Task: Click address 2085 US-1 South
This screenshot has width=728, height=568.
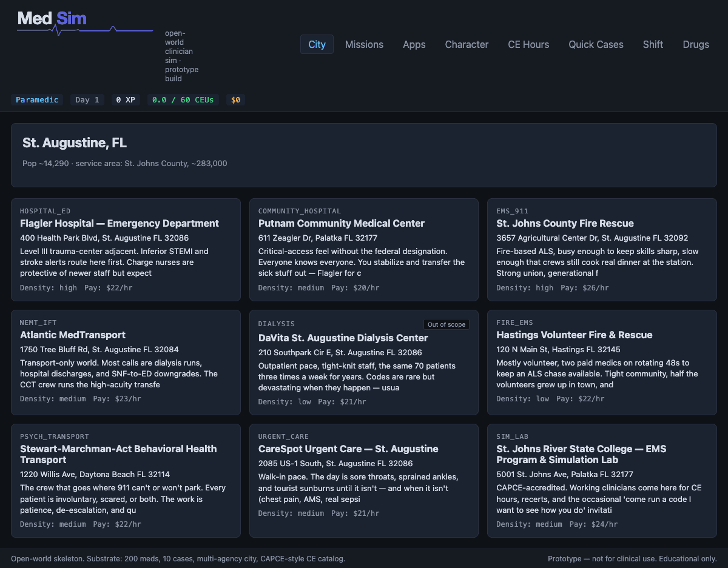Action: (x=335, y=464)
